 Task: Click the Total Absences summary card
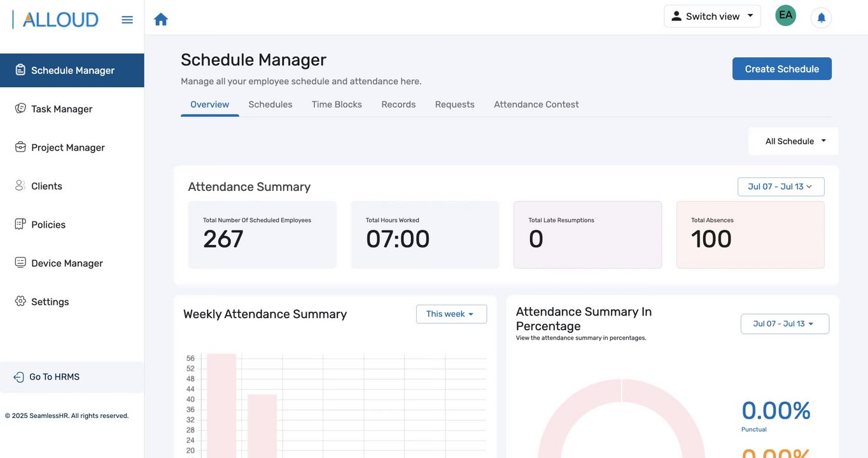[x=750, y=235]
